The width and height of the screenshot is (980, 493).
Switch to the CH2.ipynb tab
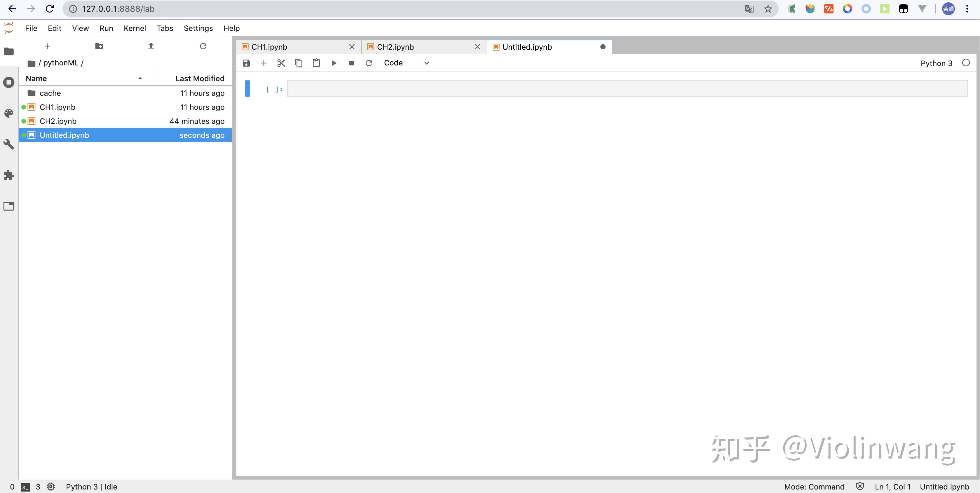[396, 46]
